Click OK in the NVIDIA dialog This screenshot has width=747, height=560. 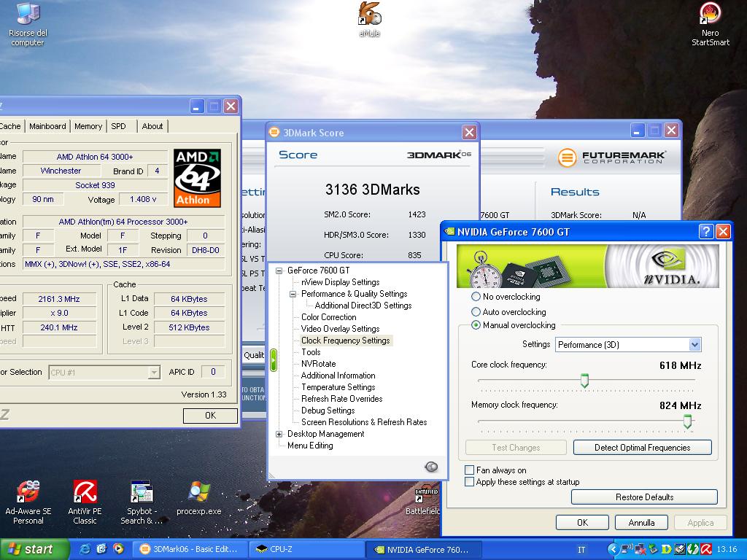(x=582, y=522)
